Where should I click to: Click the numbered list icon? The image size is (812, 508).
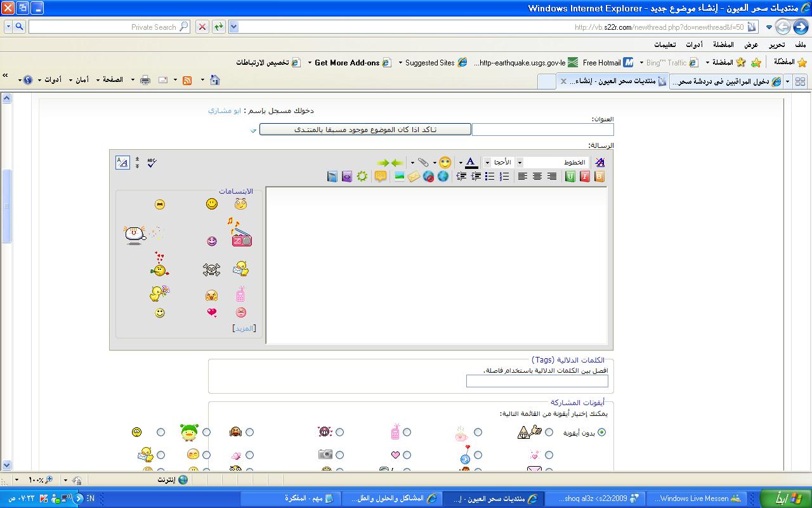coord(504,177)
